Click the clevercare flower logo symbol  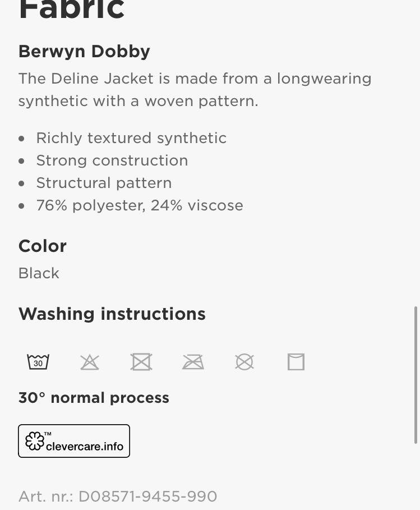[x=35, y=441]
